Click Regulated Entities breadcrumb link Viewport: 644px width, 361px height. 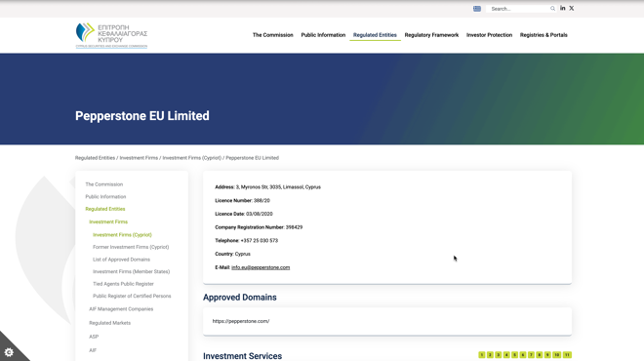pyautogui.click(x=95, y=158)
